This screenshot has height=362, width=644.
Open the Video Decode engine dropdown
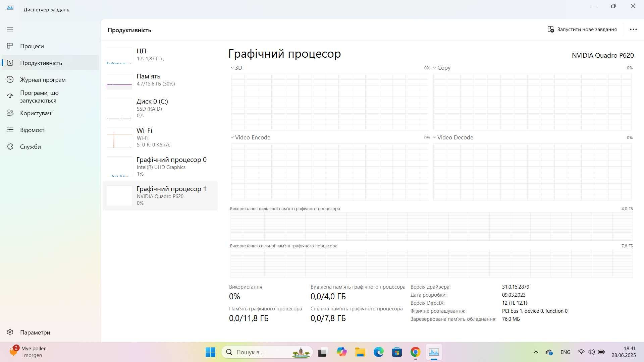453,137
